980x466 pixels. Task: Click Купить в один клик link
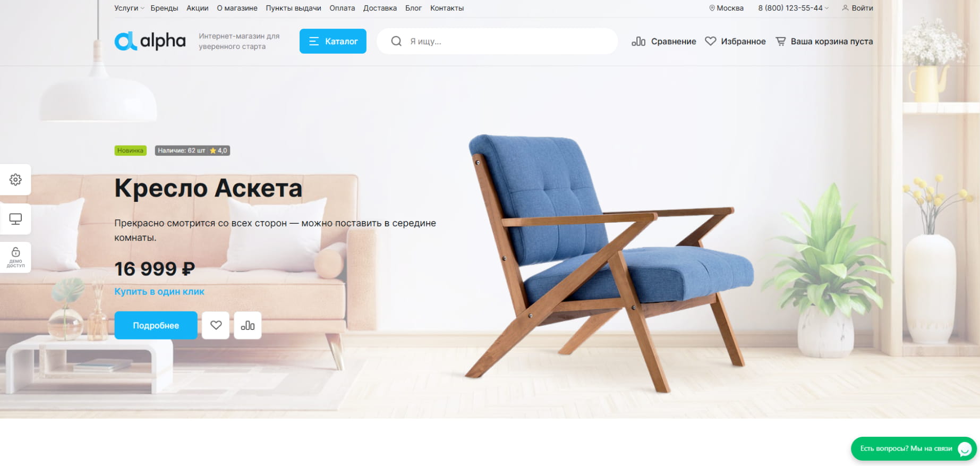pyautogui.click(x=159, y=291)
